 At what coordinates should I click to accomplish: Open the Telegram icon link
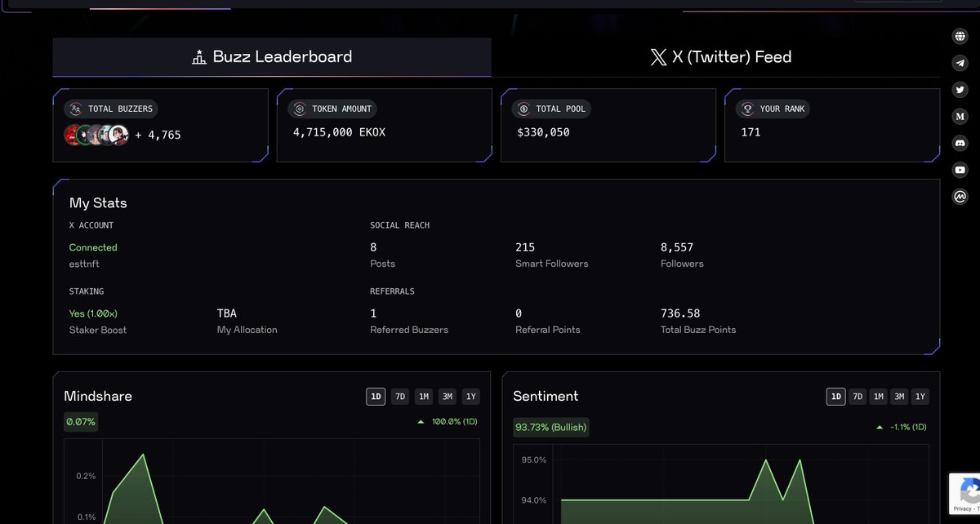point(960,63)
